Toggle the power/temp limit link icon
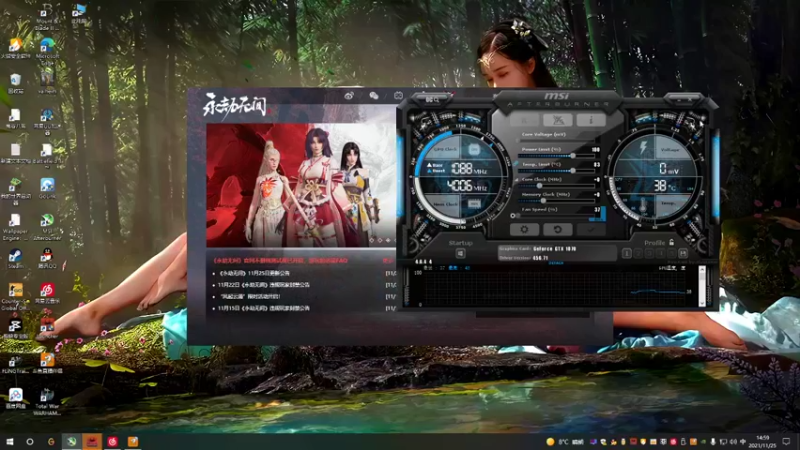Viewport: 800px width, 450px height. point(515,163)
